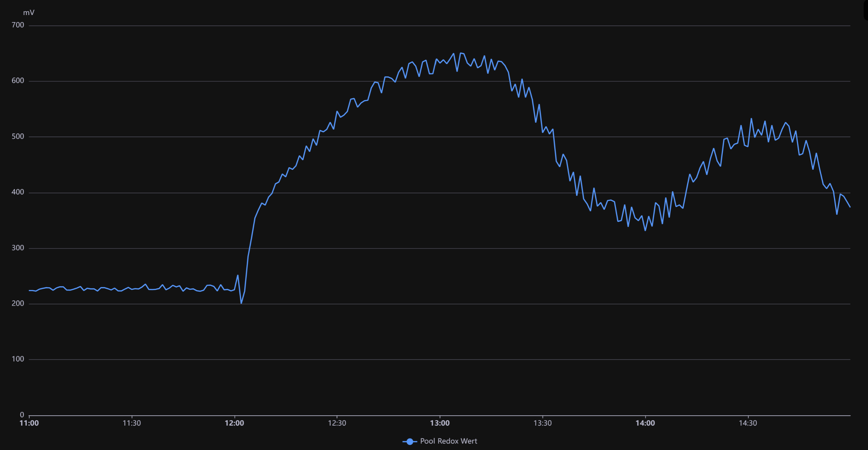
Task: Click the 13:30 time axis label
Action: click(542, 423)
